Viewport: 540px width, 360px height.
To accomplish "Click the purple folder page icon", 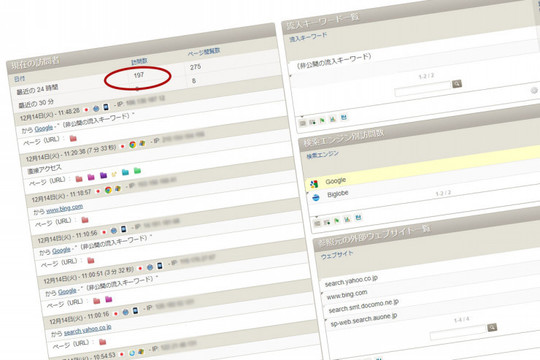I will pos(103,175).
